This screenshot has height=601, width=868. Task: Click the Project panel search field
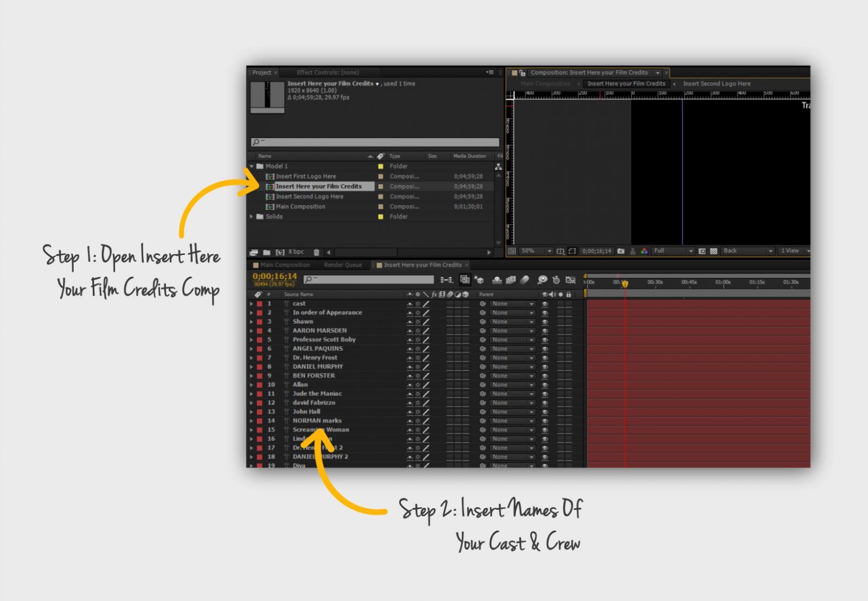[x=375, y=143]
